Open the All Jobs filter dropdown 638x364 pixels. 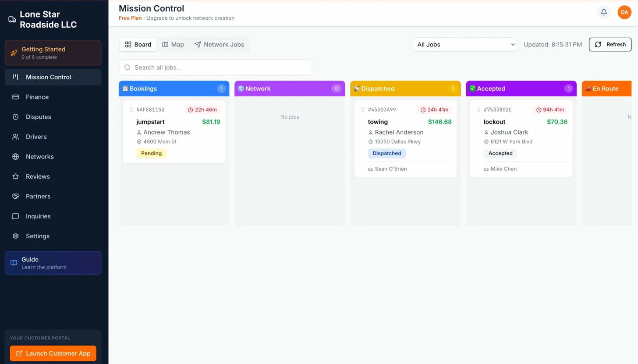[x=464, y=44]
